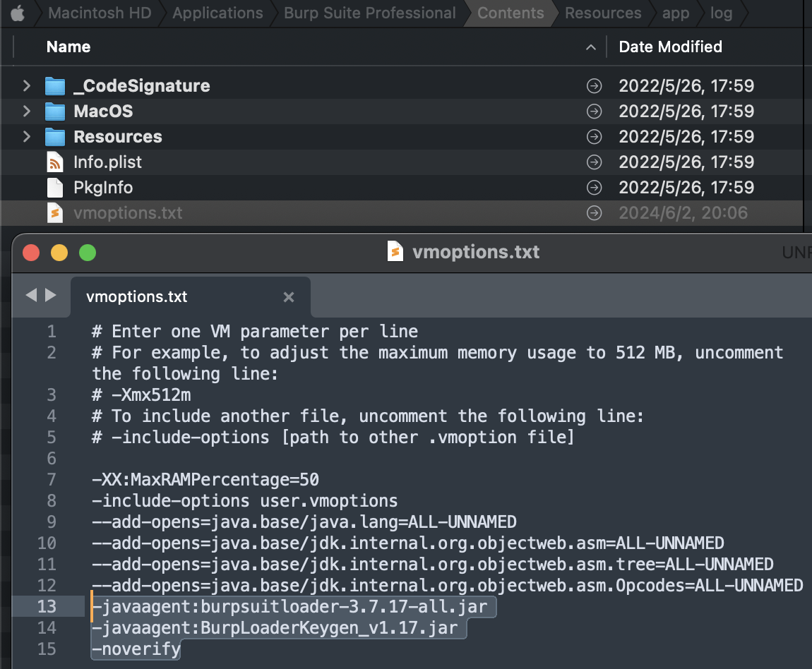The width and height of the screenshot is (812, 669).
Task: Click vmoptions.txt name in file list
Action: [x=128, y=213]
